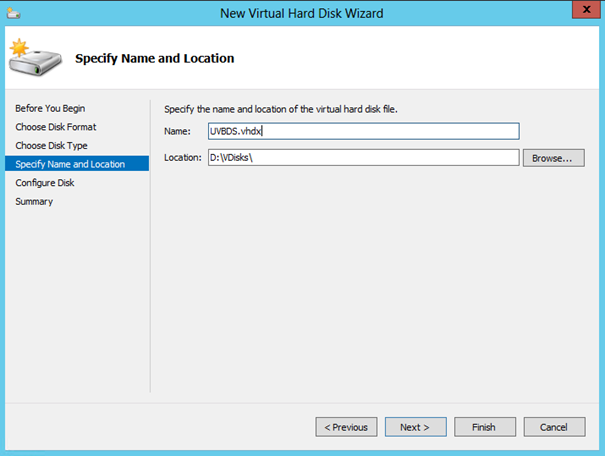The height and width of the screenshot is (456, 605).
Task: Proceed with the Next button
Action: (x=416, y=427)
